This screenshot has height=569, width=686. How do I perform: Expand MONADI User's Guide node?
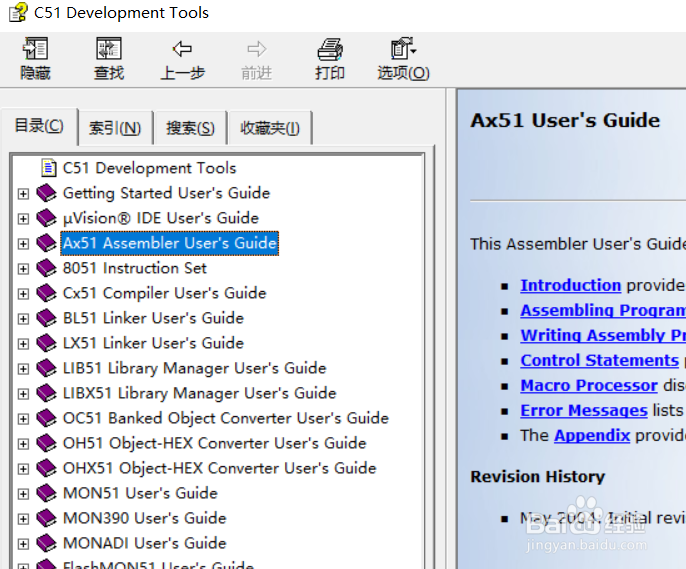point(23,544)
